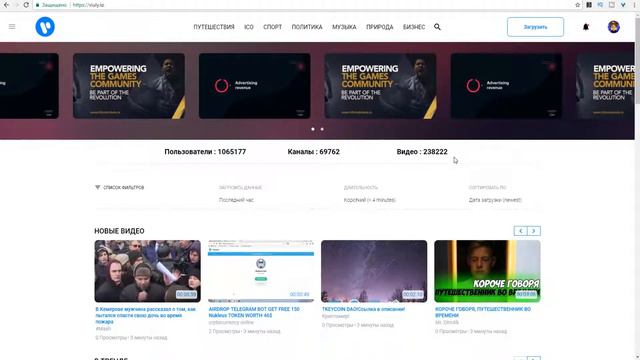Select the second carousel page dot
The height and width of the screenshot is (360, 640).
[322, 129]
